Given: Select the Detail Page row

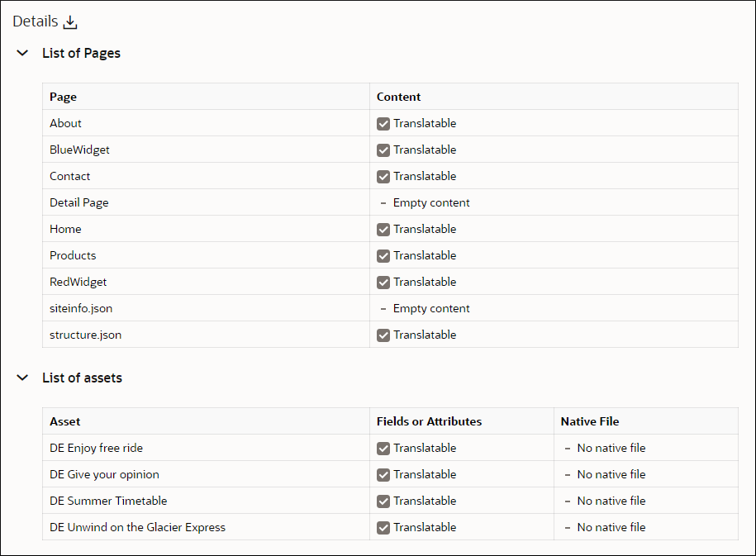Looking at the screenshot, I should (x=79, y=202).
